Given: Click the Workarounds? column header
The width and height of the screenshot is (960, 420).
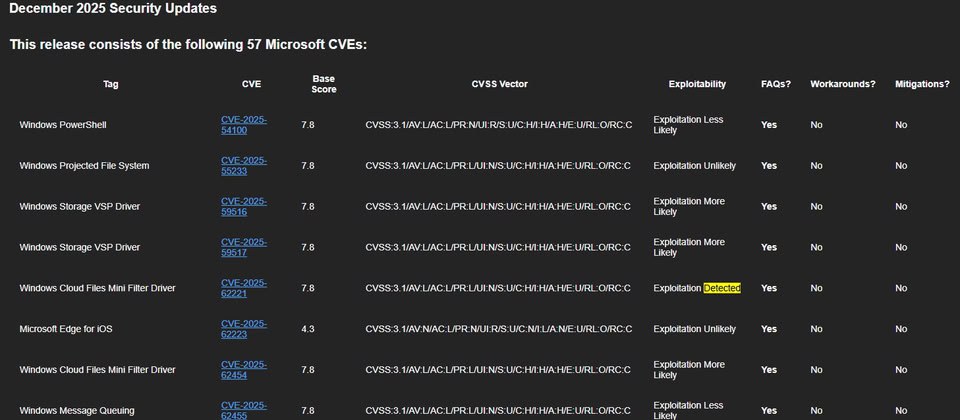Looking at the screenshot, I should pos(843,84).
